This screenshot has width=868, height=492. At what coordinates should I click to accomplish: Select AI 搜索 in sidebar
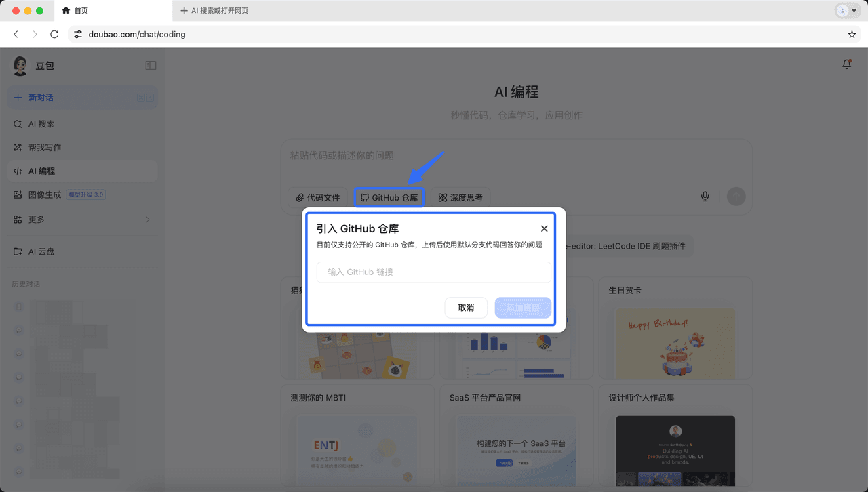41,124
